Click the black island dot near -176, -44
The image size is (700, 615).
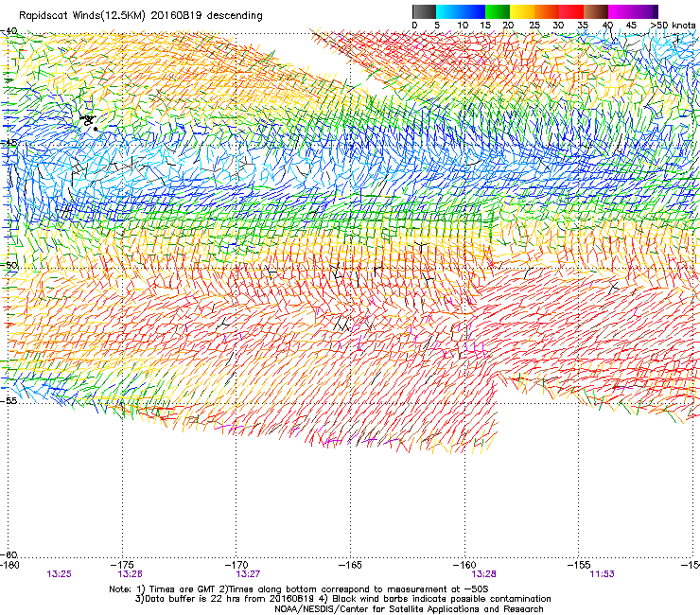96,129
